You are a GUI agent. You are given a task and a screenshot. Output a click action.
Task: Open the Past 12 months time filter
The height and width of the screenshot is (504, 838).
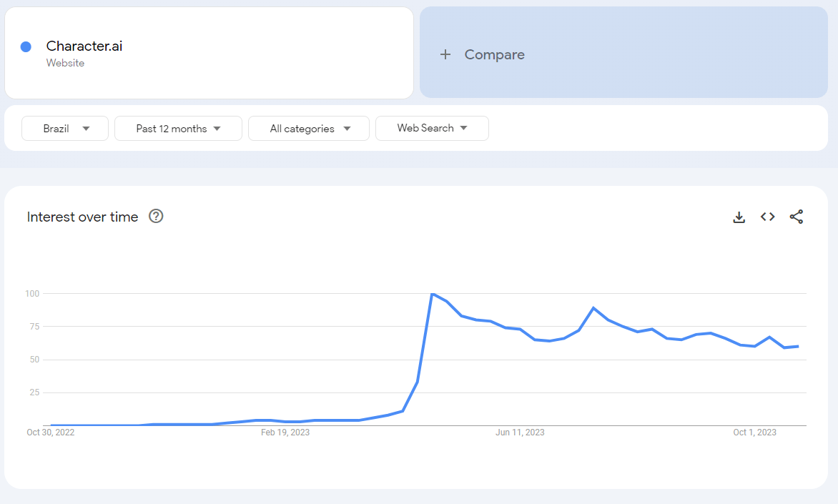[x=178, y=129]
